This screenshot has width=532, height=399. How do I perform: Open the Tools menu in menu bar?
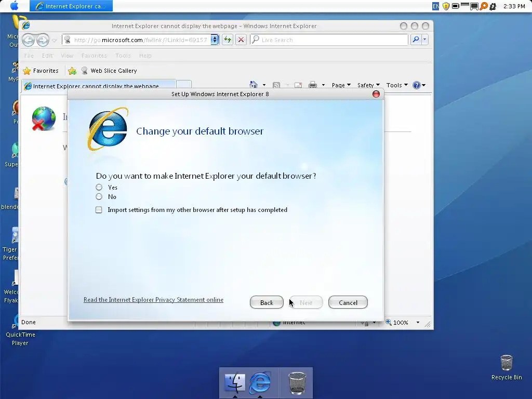click(123, 56)
